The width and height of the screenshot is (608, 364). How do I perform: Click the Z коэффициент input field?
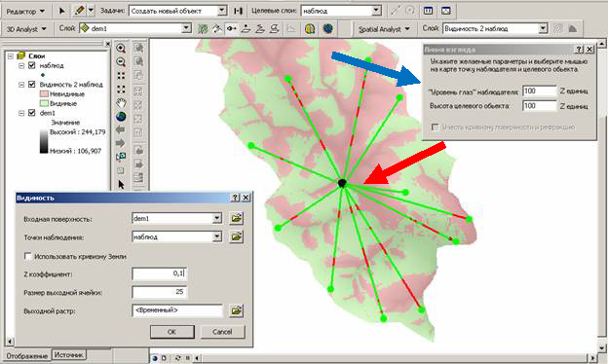(x=160, y=273)
